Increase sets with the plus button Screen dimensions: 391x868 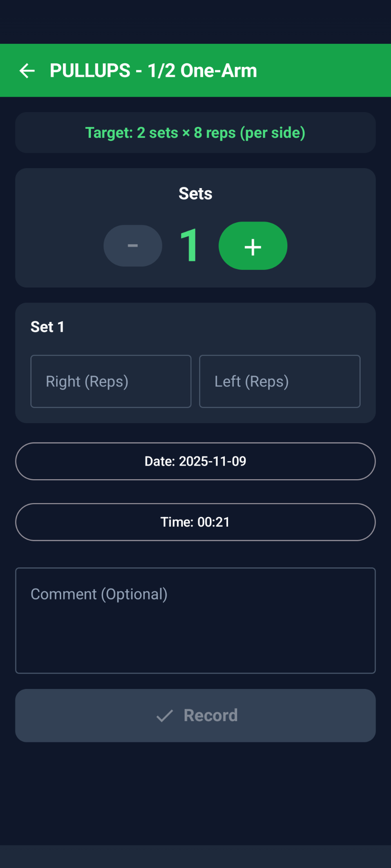click(x=253, y=246)
